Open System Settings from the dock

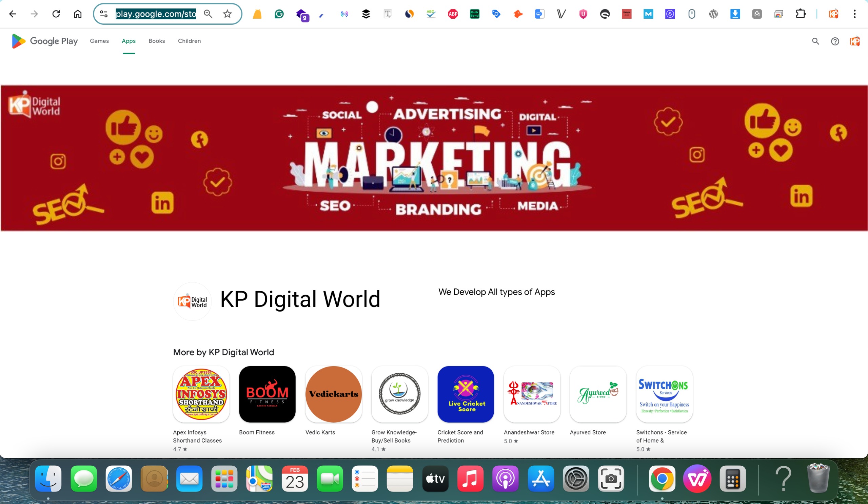coord(576,479)
